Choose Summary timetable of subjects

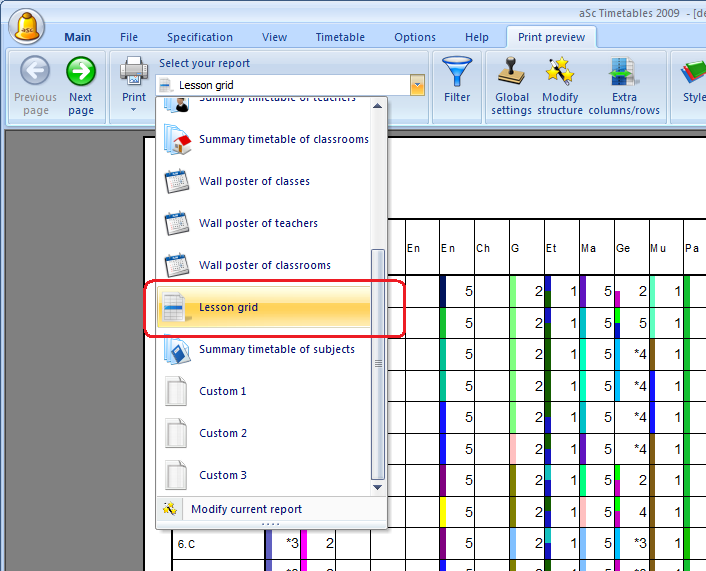[x=276, y=349]
